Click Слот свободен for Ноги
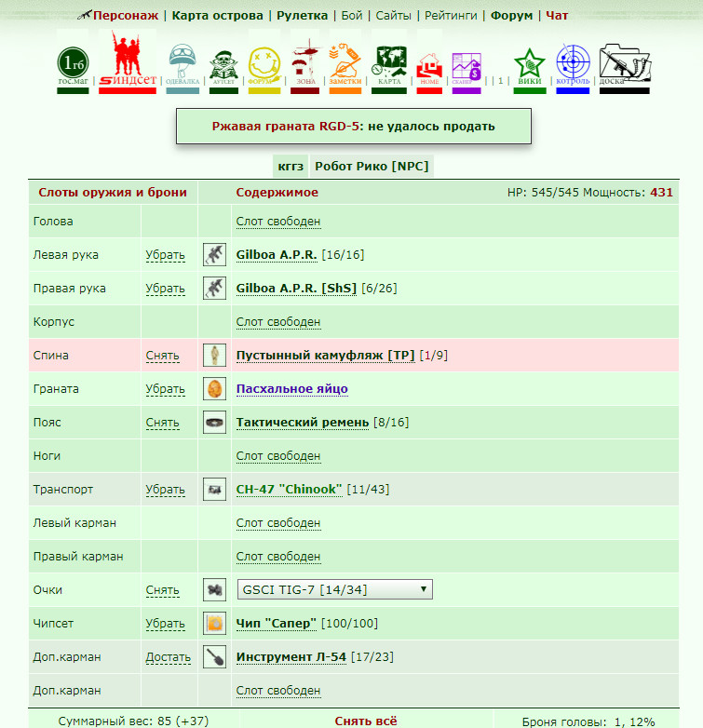703x728 pixels. point(278,456)
